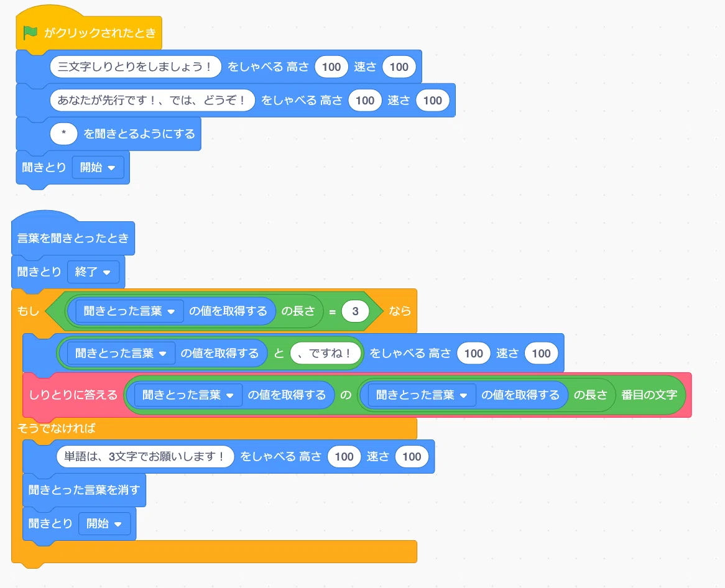Click the の label between reporters in しりとりに答える
The image size is (725, 588).
click(346, 395)
